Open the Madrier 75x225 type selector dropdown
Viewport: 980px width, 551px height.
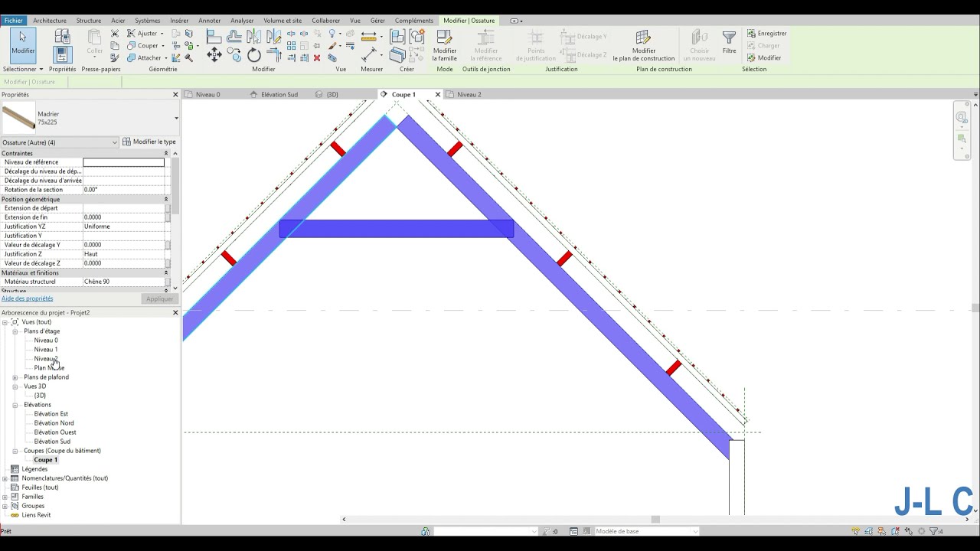click(176, 118)
